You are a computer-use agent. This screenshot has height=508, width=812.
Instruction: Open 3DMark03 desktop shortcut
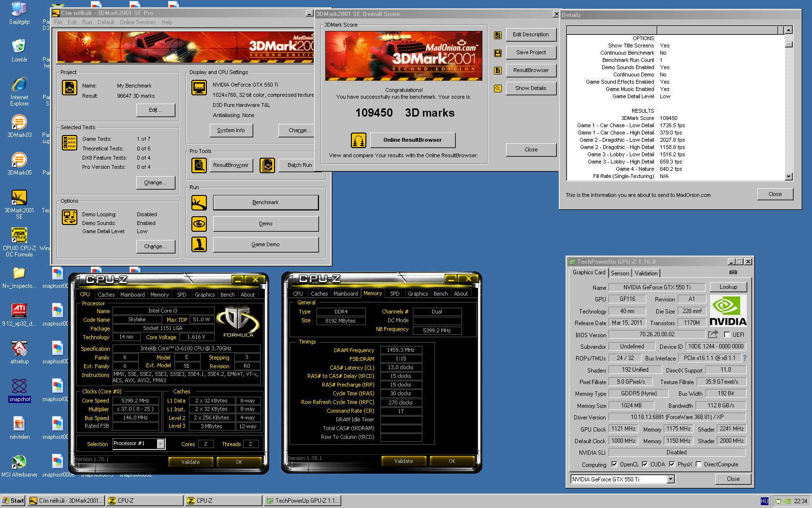pos(19,126)
